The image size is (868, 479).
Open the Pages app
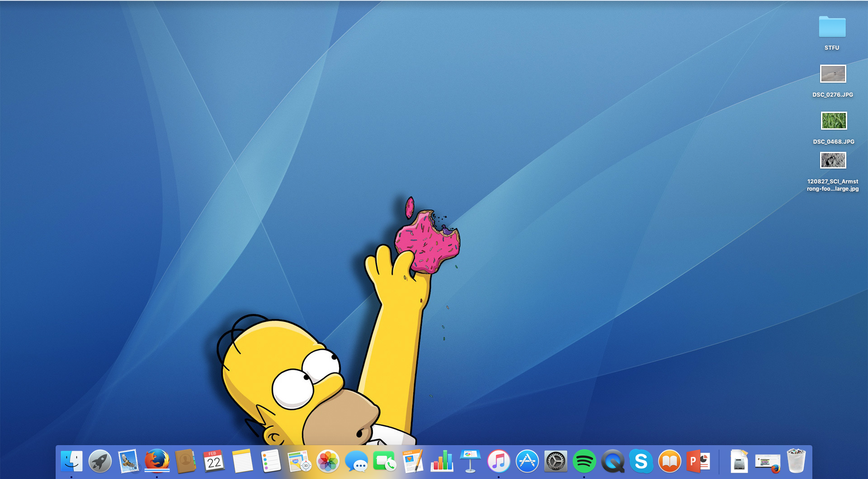[413, 461]
